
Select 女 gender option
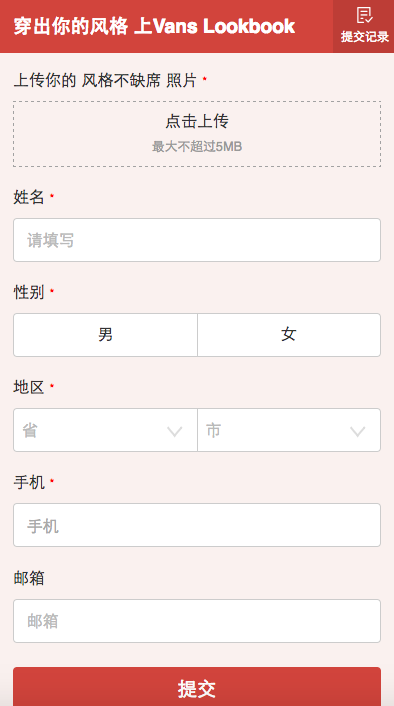coord(289,335)
